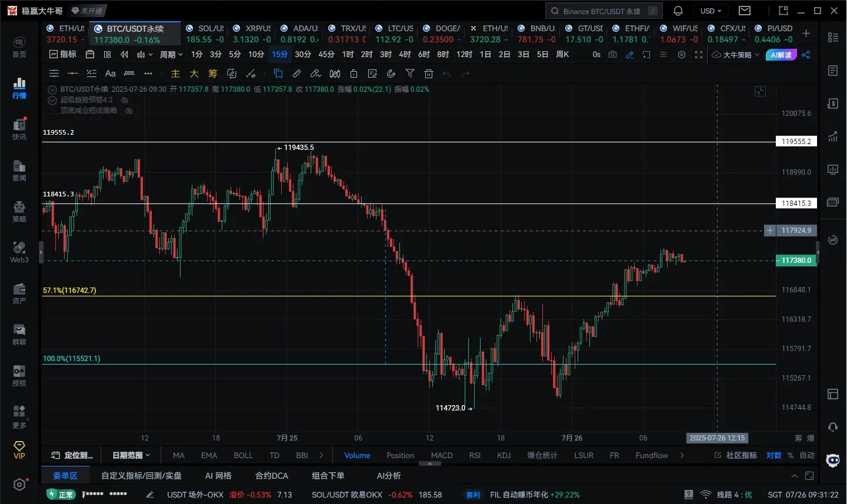Click the replay rewind icon in toolbar
The width and height of the screenshot is (847, 504).
[x=124, y=54]
